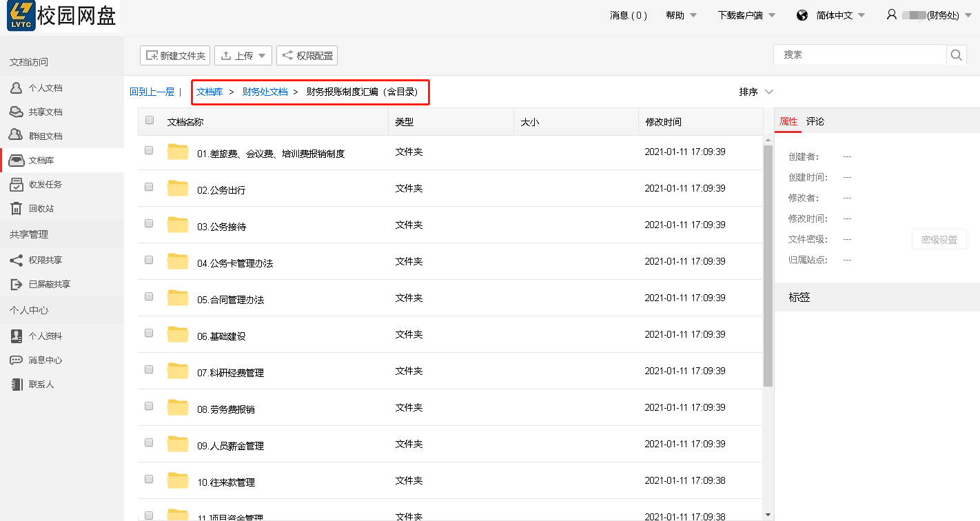The image size is (980, 521).
Task: Click inside the 搜索 search field
Action: point(860,55)
